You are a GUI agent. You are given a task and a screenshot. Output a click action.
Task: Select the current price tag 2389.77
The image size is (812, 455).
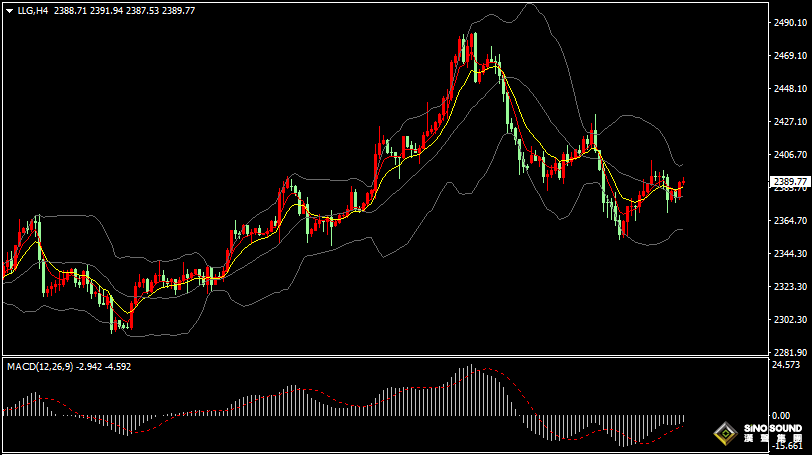(790, 181)
